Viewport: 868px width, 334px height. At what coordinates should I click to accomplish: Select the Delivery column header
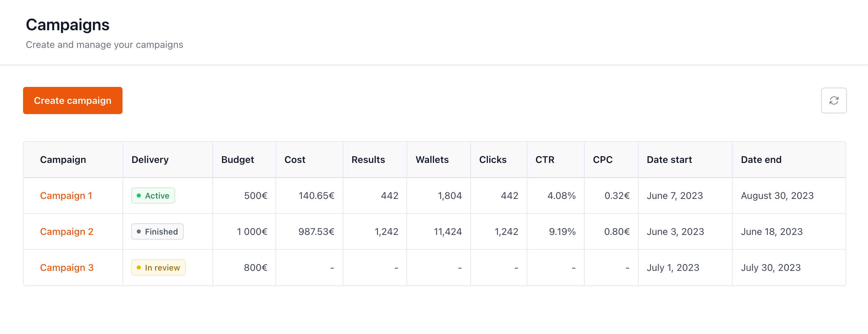coord(150,160)
